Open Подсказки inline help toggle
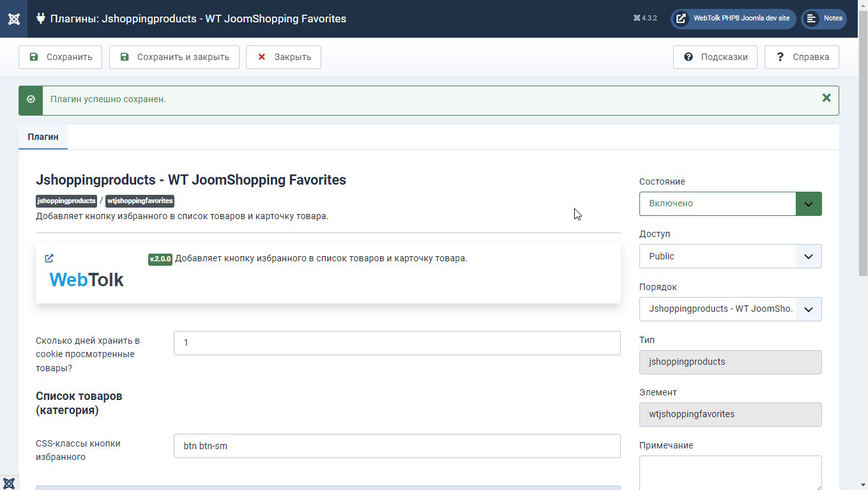 tap(715, 57)
